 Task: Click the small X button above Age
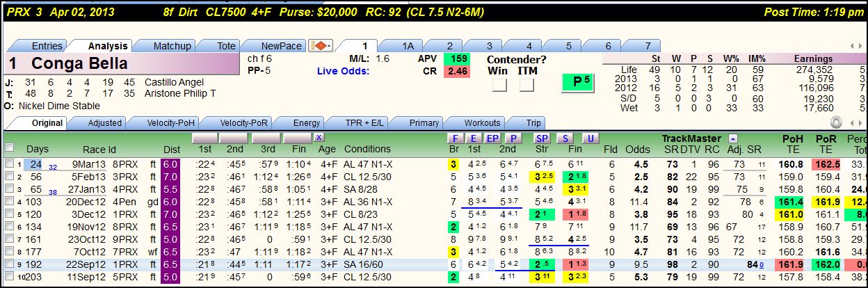coord(319,138)
